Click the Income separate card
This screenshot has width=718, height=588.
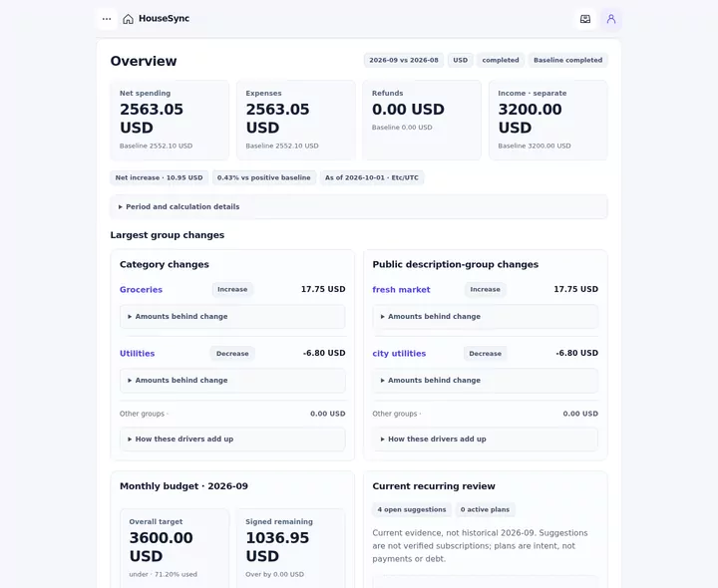coord(548,121)
